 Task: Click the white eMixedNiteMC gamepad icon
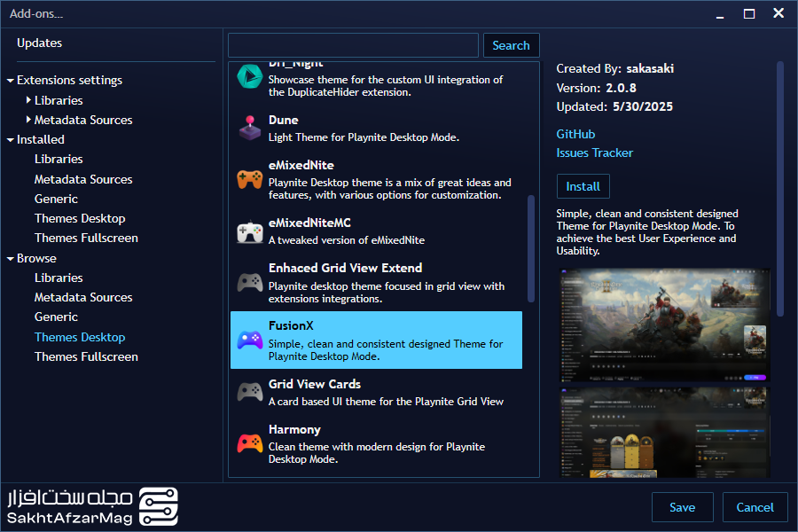tap(250, 231)
